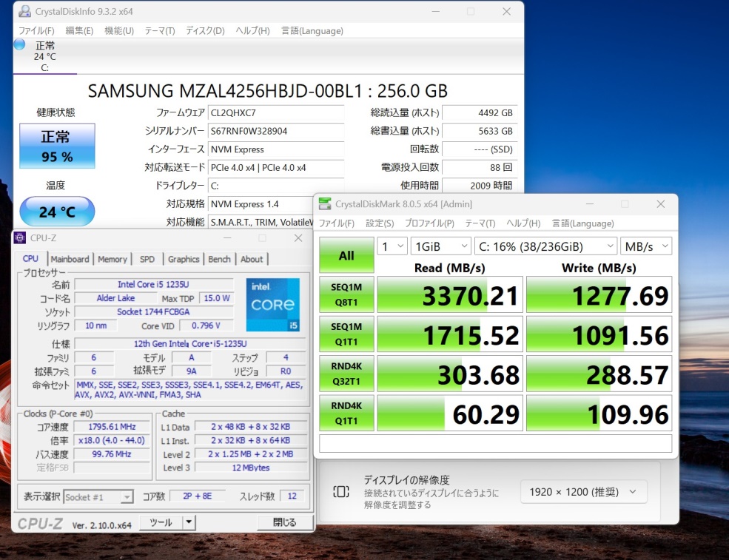Click the RND4K Q32T1 write value 288.57

(x=599, y=374)
